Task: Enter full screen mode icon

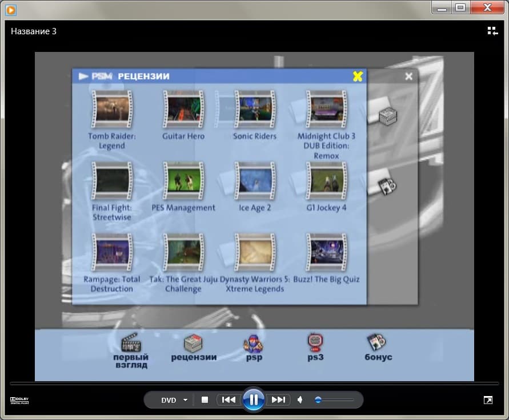Action: click(488, 400)
